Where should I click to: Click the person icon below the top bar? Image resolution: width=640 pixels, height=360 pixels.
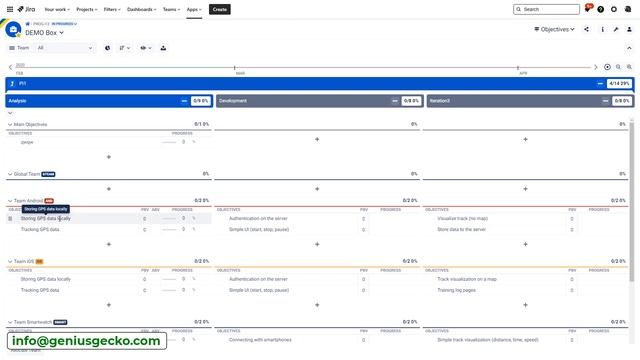tap(629, 29)
